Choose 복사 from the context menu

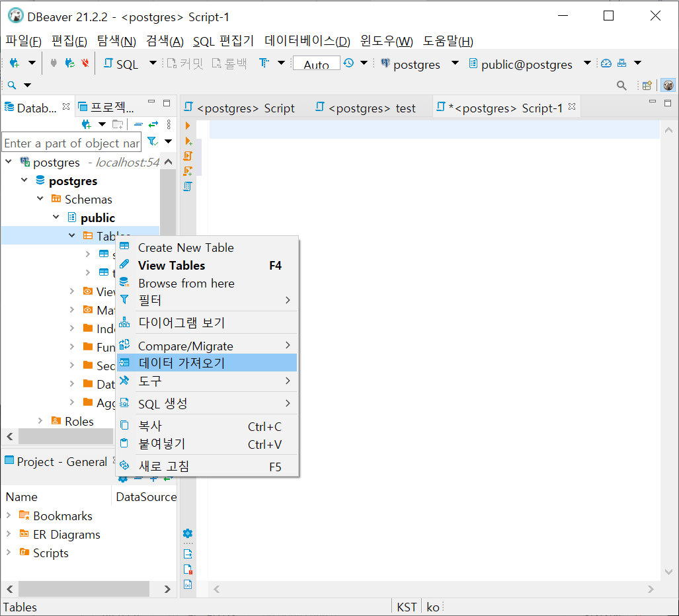pyautogui.click(x=207, y=426)
